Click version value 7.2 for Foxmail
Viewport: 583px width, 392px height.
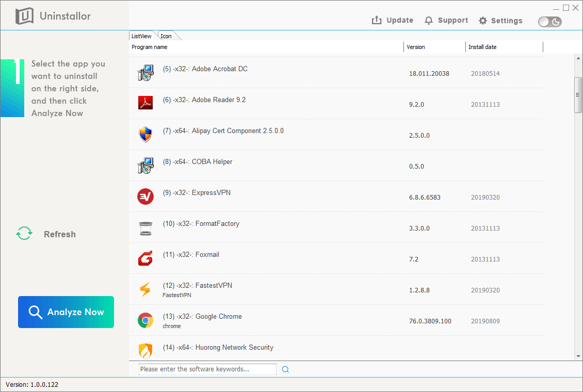[x=414, y=259]
